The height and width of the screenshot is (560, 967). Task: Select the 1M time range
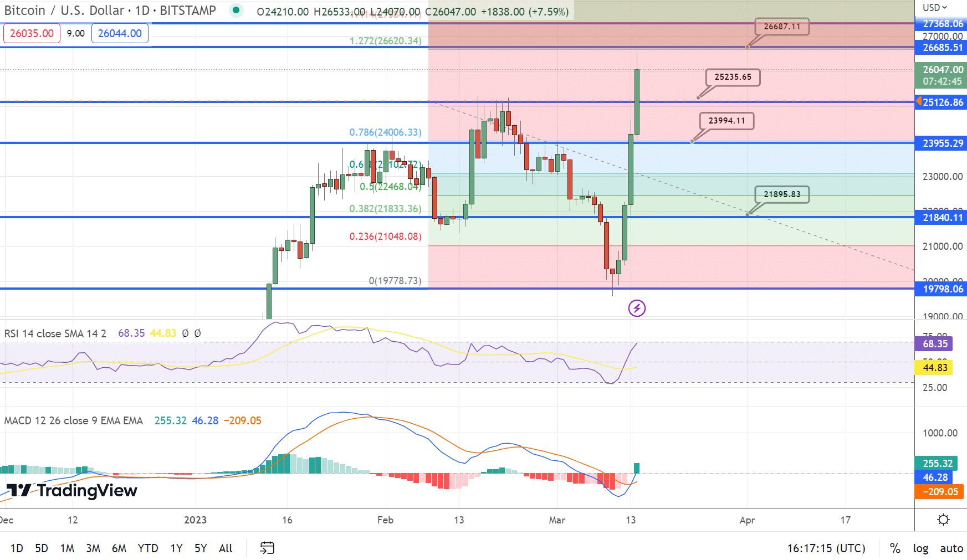click(x=67, y=548)
